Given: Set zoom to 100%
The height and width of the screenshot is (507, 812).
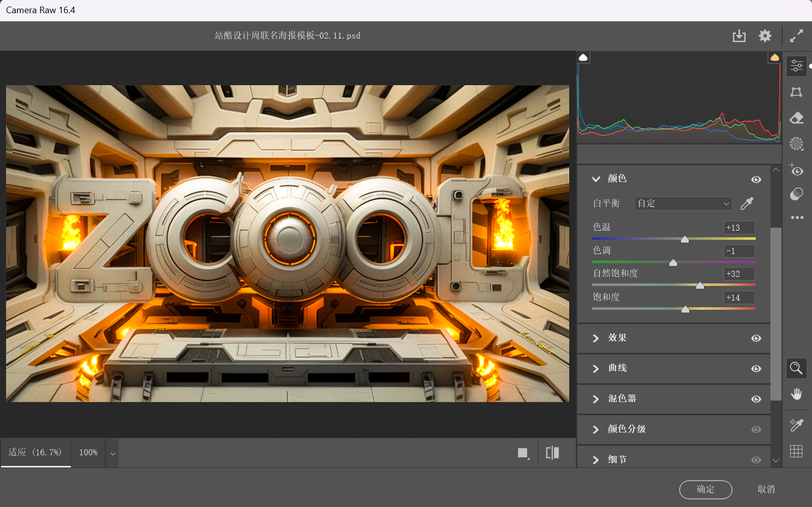Looking at the screenshot, I should pyautogui.click(x=88, y=452).
